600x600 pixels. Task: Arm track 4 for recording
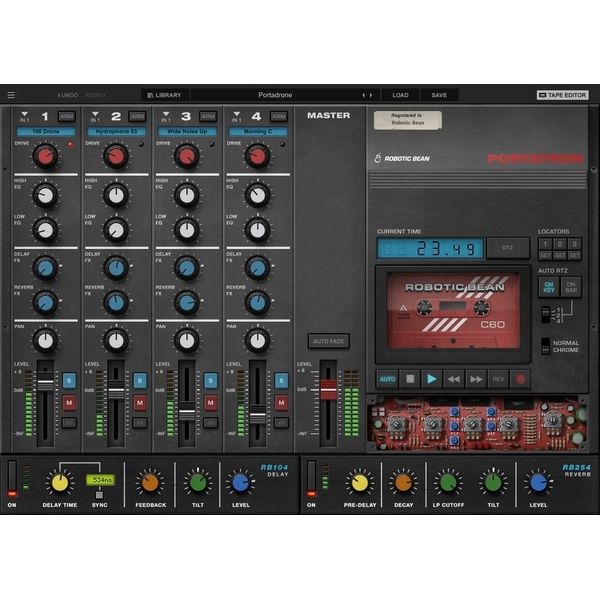coord(279,116)
